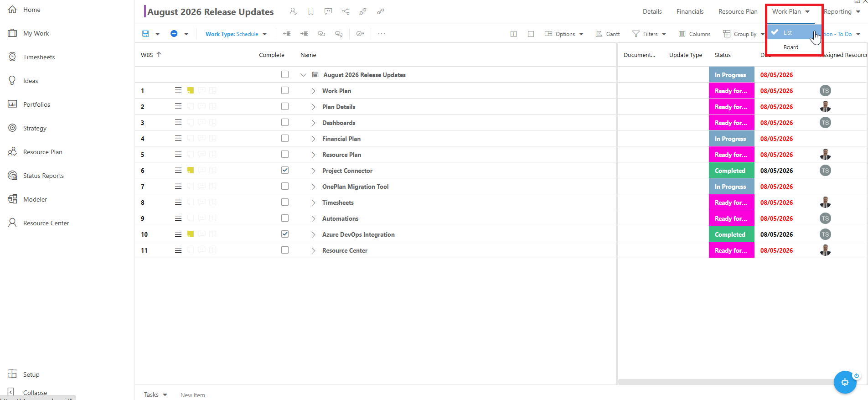Check the Complete box for Work Plan
This screenshot has height=400, width=868.
(x=285, y=90)
